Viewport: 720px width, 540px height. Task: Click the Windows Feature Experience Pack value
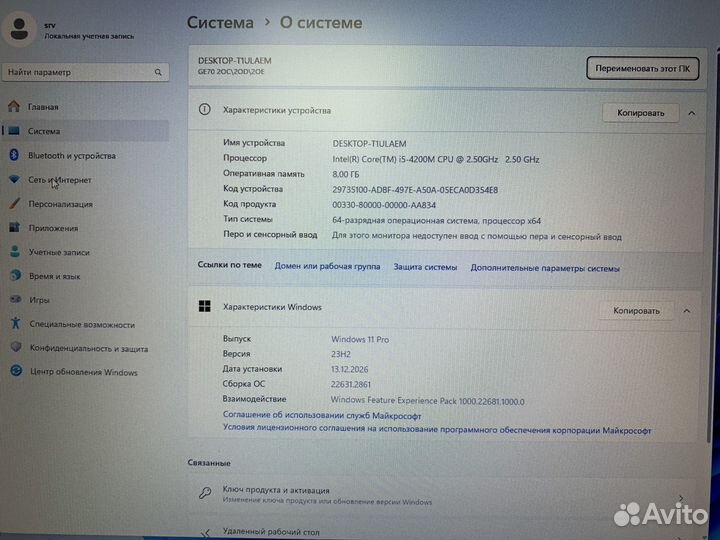coord(428,400)
